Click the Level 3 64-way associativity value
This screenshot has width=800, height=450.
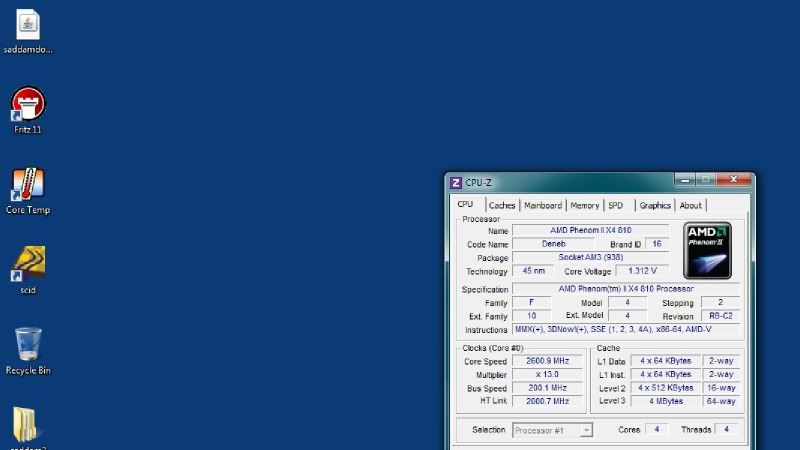(x=721, y=401)
